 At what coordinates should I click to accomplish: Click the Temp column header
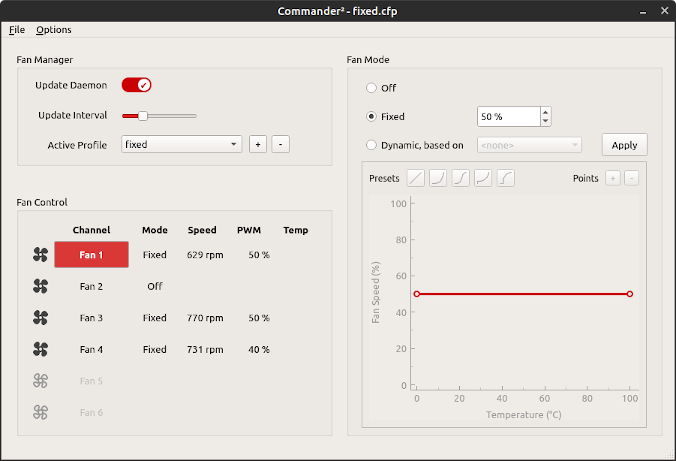[296, 230]
